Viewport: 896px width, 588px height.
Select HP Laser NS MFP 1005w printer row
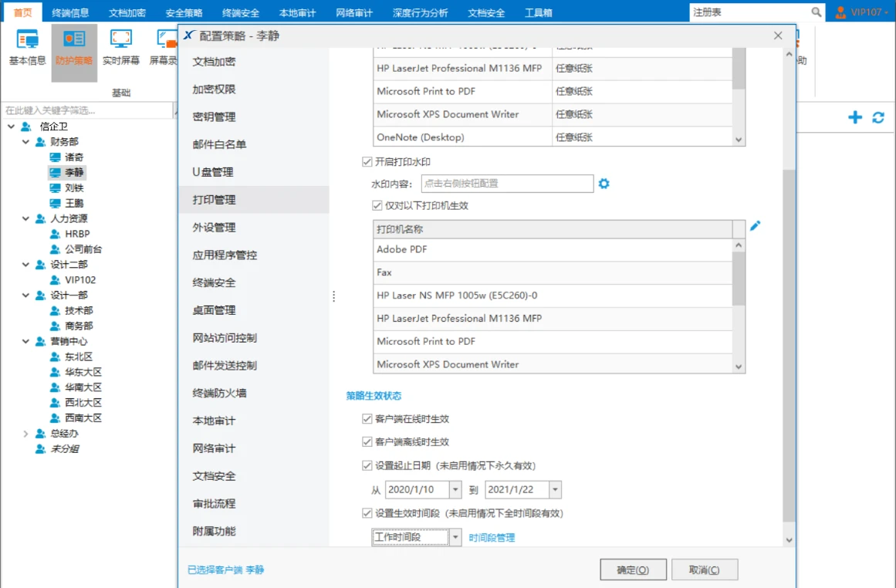[553, 296]
